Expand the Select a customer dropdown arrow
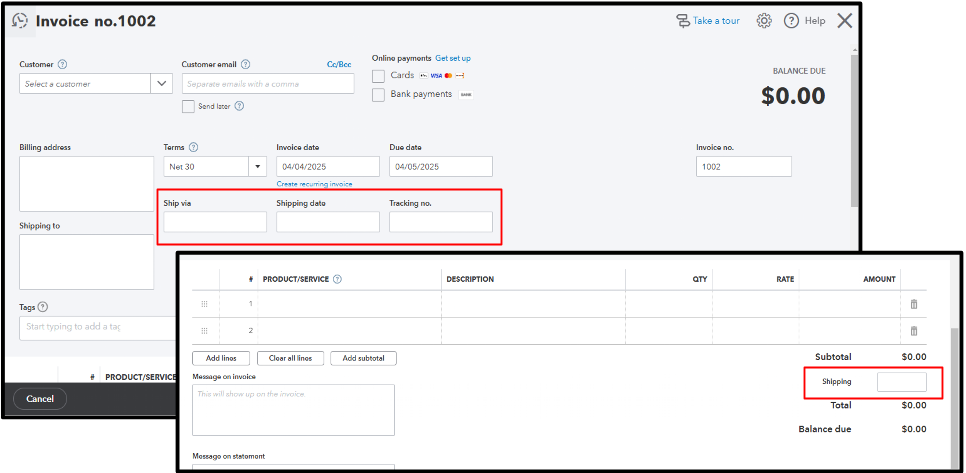 pos(162,84)
